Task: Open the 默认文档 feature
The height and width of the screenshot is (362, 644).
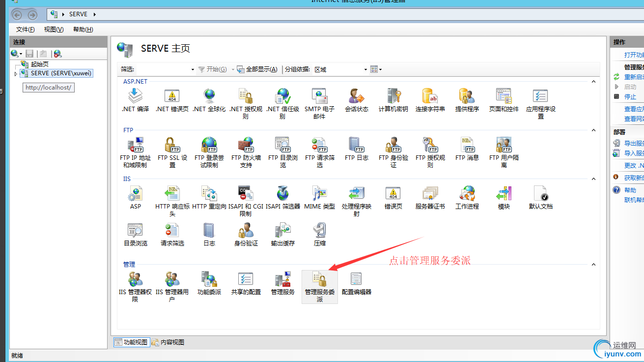Action: tap(540, 194)
